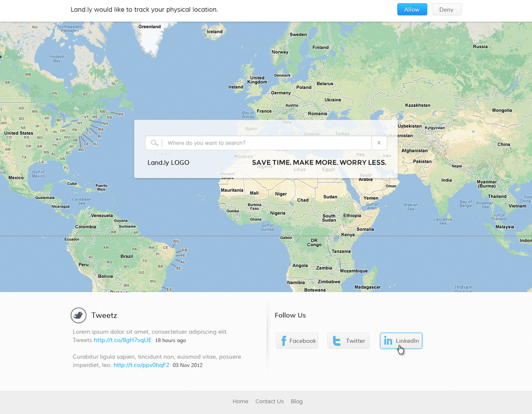Allow location tracking

pyautogui.click(x=412, y=9)
